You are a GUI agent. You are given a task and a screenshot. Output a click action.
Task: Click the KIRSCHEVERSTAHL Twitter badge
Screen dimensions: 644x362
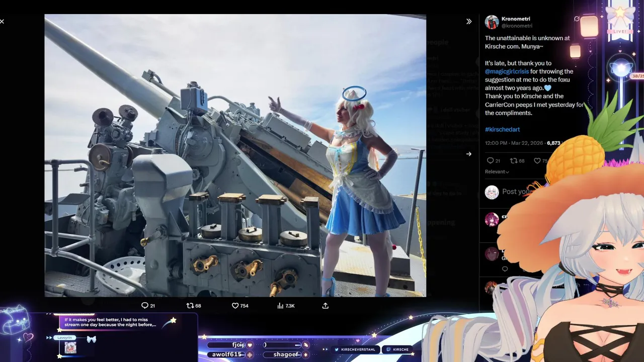tap(355, 349)
